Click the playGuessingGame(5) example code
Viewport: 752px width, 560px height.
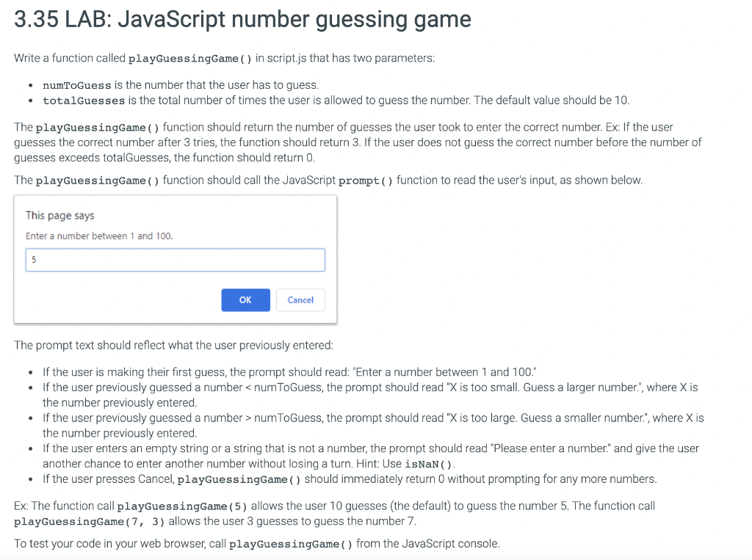coord(182,506)
